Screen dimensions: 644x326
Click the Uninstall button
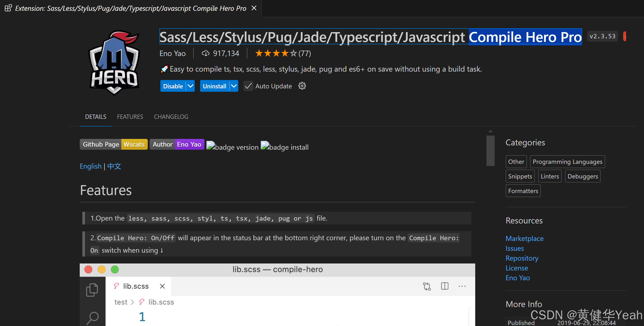[214, 86]
